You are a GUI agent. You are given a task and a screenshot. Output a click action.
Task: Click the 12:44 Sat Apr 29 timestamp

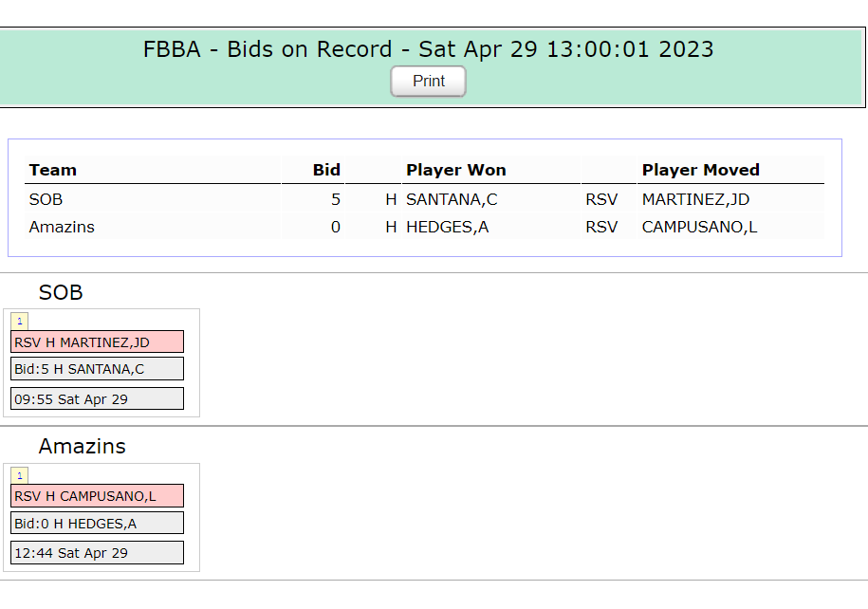pyautogui.click(x=97, y=553)
